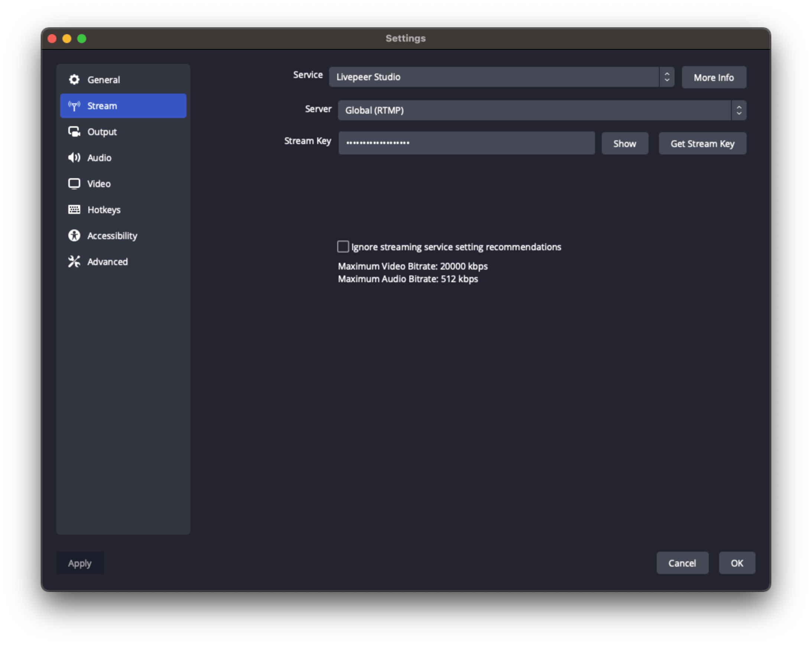Click the Service dropdown arrow stepper
Screen dimensions: 812x646
point(667,77)
